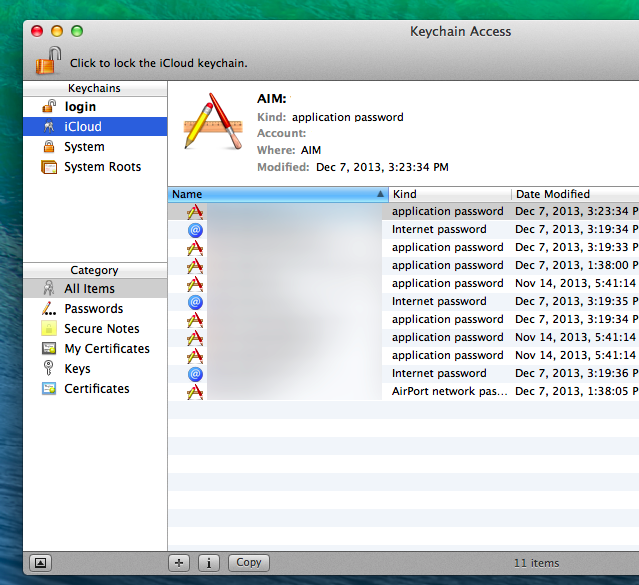Click the 'Dec 7, 2013, 1:38:05' date cell

[576, 391]
